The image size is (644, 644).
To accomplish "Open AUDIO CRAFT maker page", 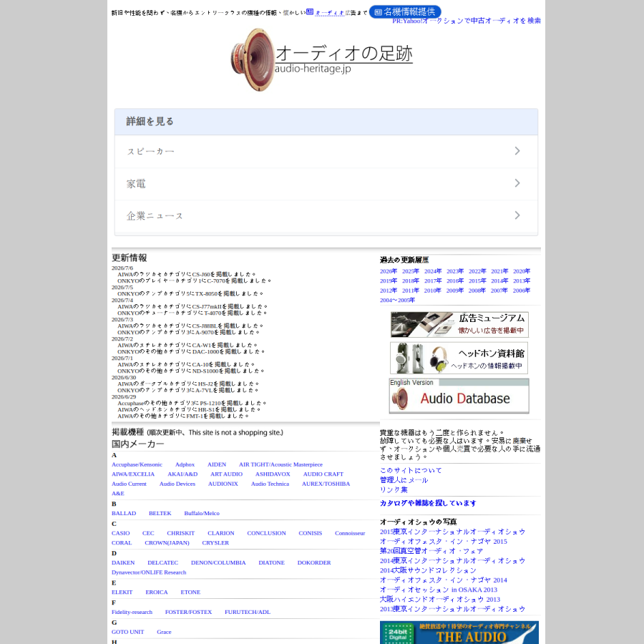I will pos(323,474).
